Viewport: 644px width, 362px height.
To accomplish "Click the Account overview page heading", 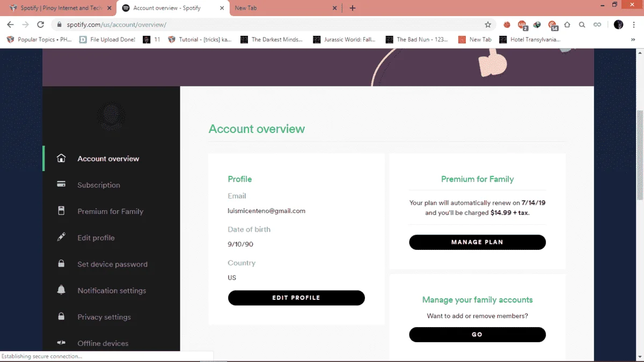I will click(257, 129).
